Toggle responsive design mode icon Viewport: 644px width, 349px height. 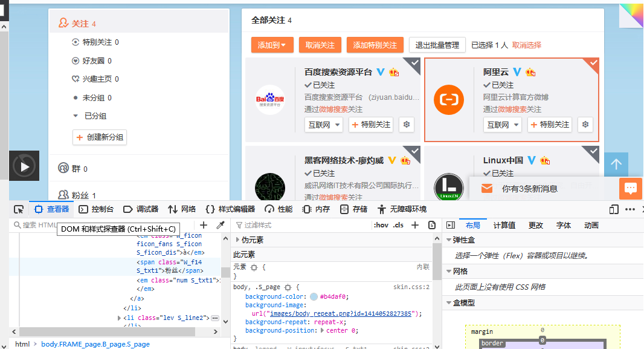[614, 209]
